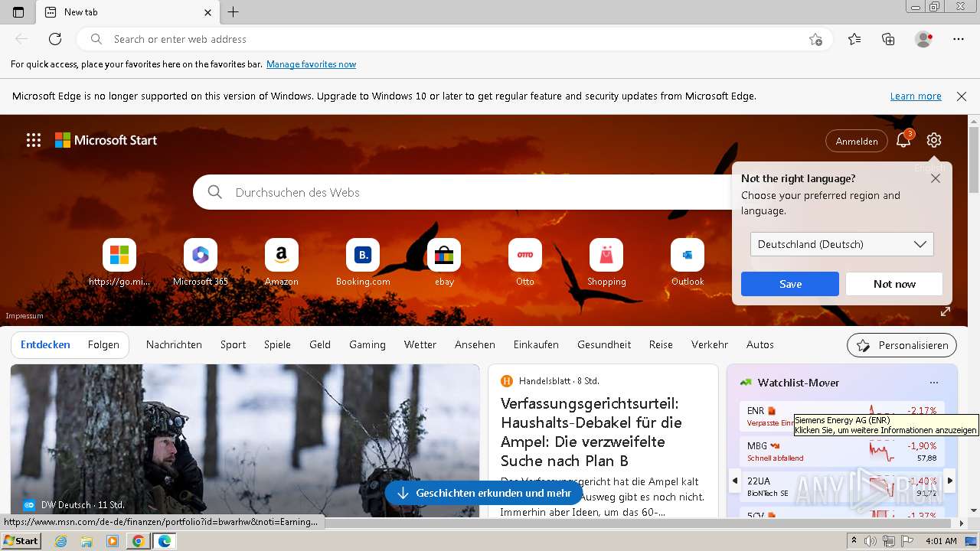Open the Windows Start button
Viewport: 980px width, 551px height.
21,541
